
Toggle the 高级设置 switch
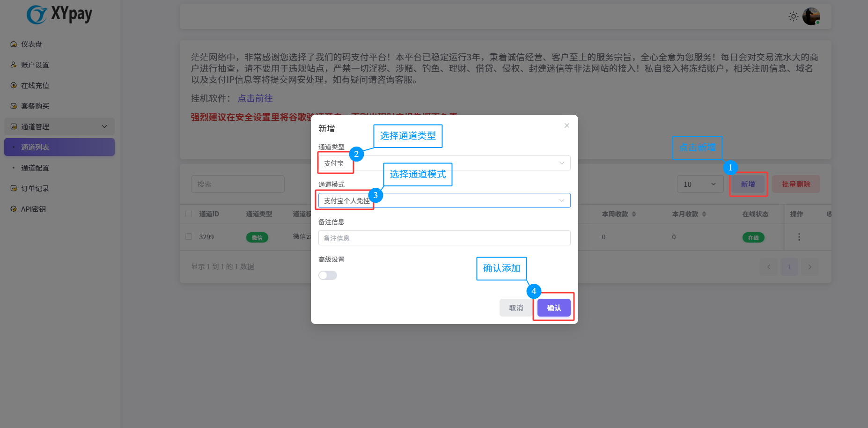tap(328, 275)
